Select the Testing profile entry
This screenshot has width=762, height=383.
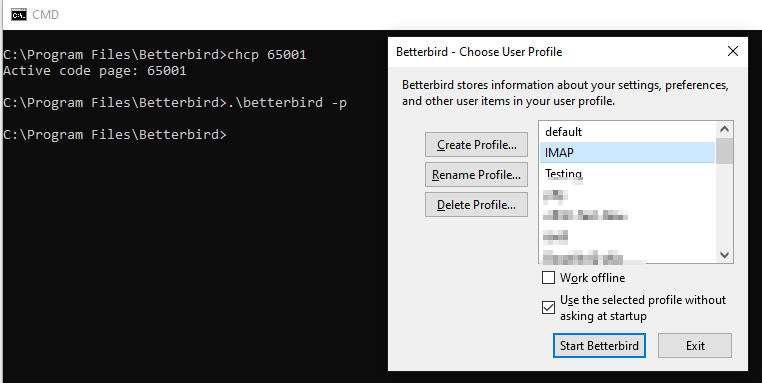(627, 173)
